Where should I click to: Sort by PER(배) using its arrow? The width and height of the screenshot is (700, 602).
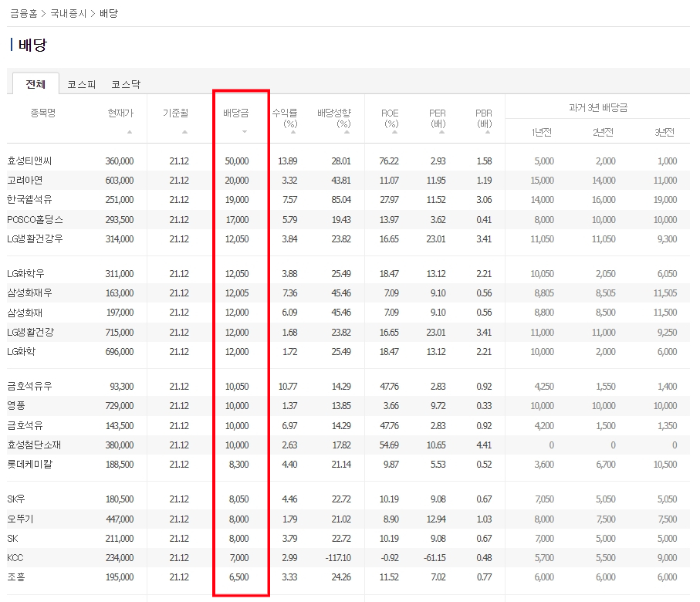click(x=441, y=132)
